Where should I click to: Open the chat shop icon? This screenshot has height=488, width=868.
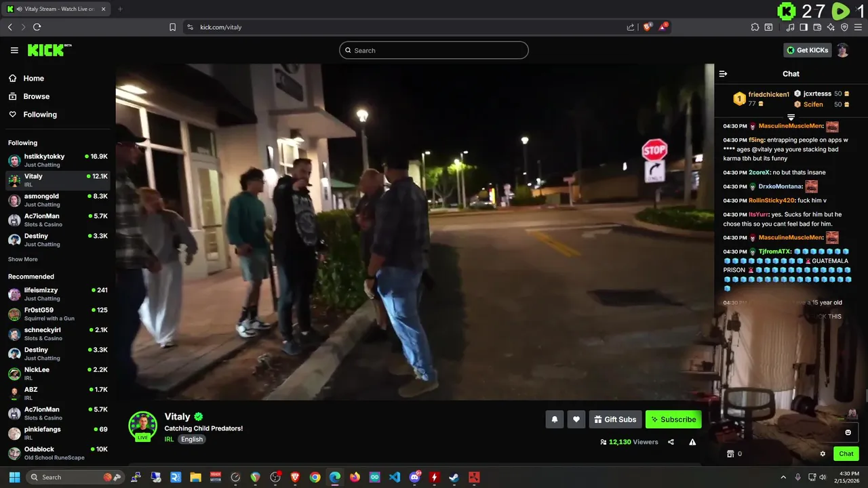(x=730, y=454)
